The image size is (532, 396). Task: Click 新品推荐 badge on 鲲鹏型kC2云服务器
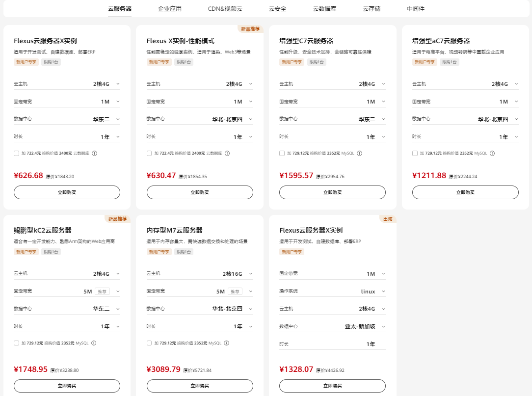click(117, 219)
